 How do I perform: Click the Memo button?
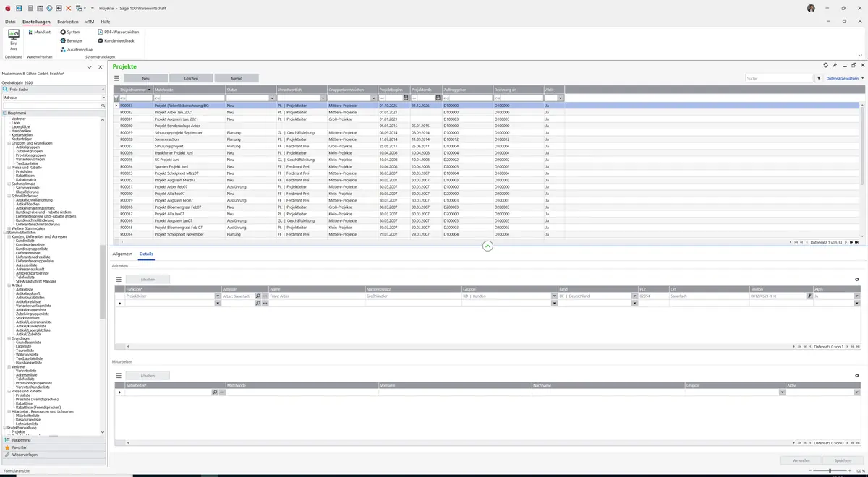pyautogui.click(x=237, y=78)
